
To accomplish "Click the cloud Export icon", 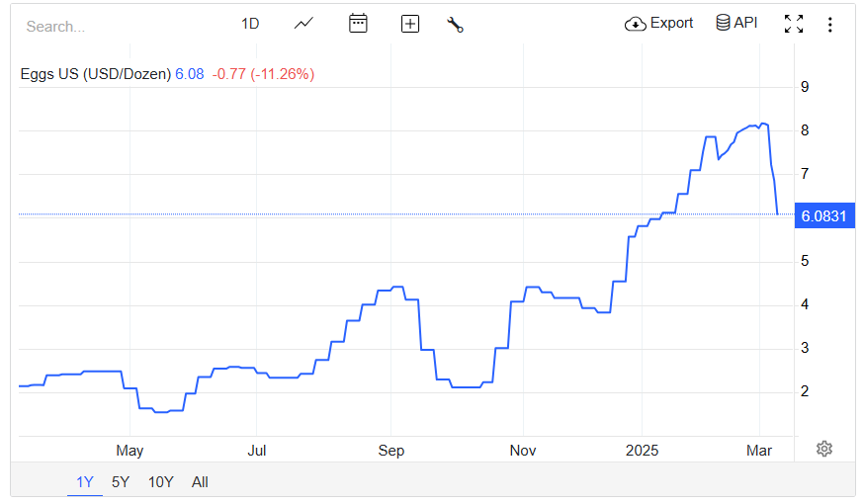I will 636,24.
